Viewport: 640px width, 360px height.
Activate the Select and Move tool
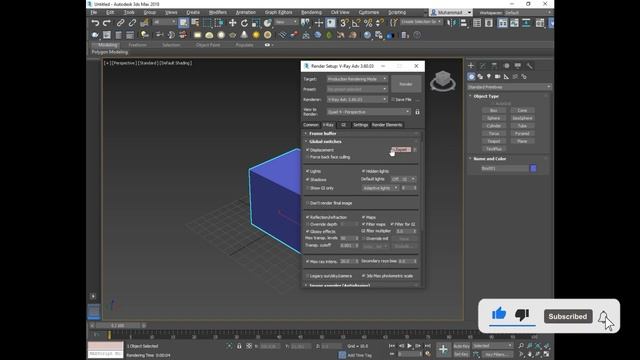[232, 23]
